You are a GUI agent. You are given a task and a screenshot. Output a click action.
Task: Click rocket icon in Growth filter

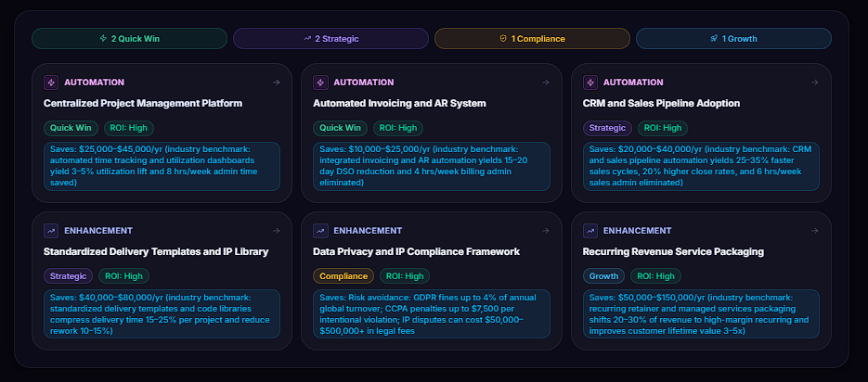[714, 39]
